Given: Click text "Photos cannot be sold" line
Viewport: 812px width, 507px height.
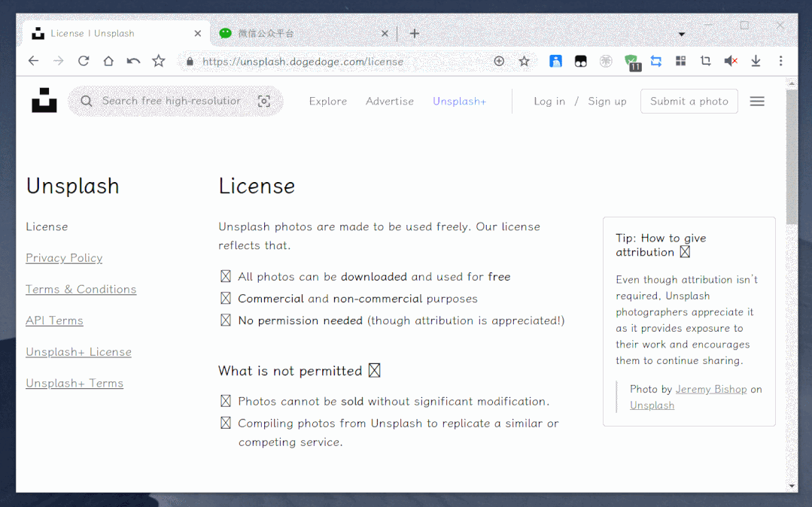Looking at the screenshot, I should pos(394,402).
